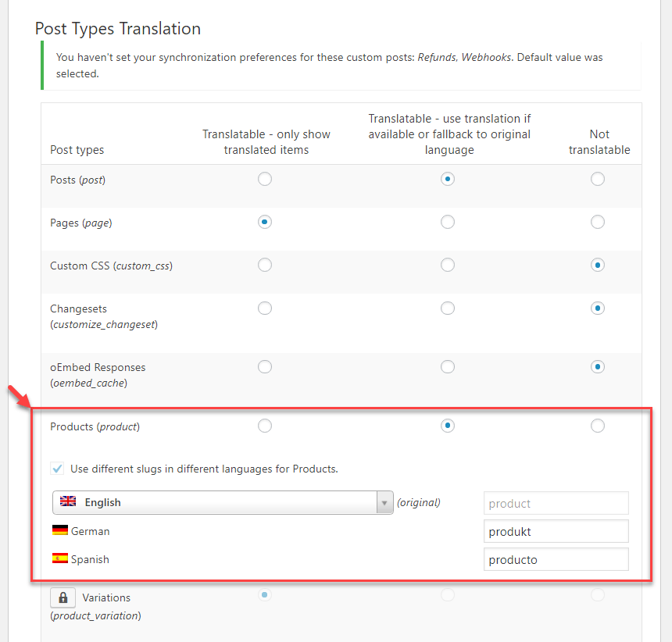Click the Spanish flag icon
Screen dimensions: 672x642
(59, 558)
